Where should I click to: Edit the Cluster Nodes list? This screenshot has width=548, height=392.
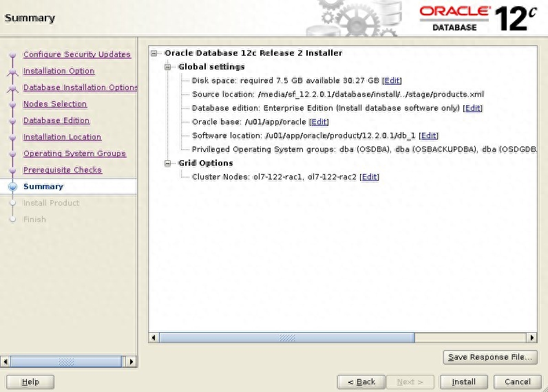click(x=370, y=177)
